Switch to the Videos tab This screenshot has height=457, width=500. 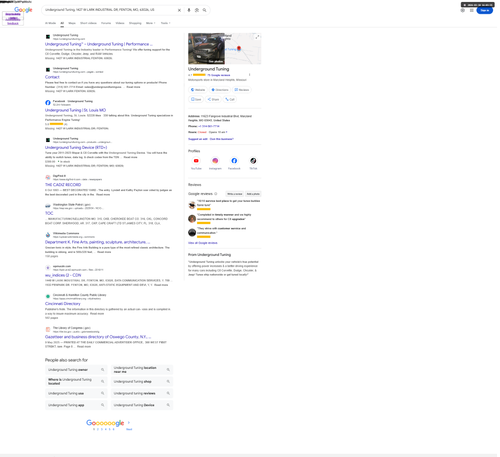click(120, 23)
